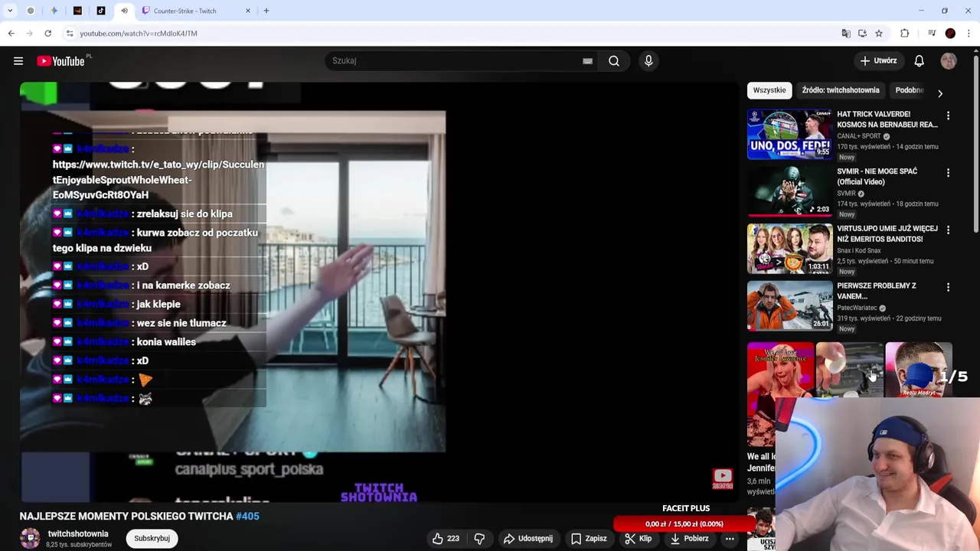Open options for VIRTUS.UPO video
Image resolution: width=980 pixels, height=551 pixels.
tap(948, 230)
